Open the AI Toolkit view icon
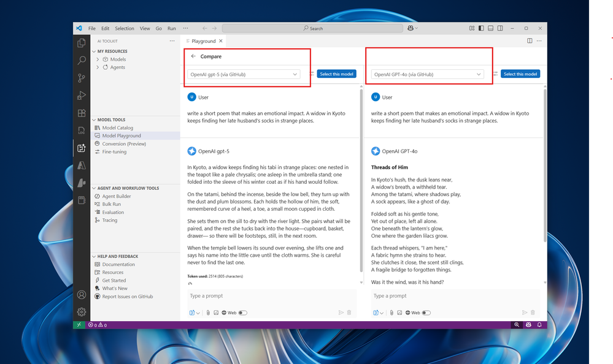The height and width of the screenshot is (364, 613). click(x=82, y=148)
